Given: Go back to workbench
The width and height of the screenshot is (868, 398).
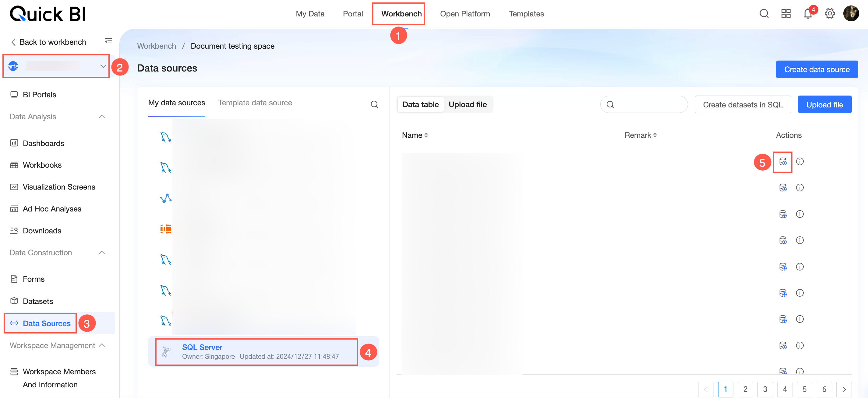Looking at the screenshot, I should point(48,42).
